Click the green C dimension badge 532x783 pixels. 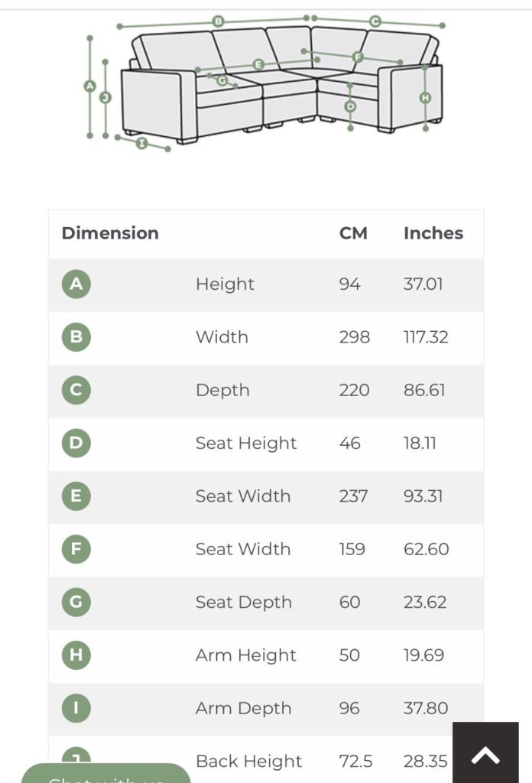76,390
